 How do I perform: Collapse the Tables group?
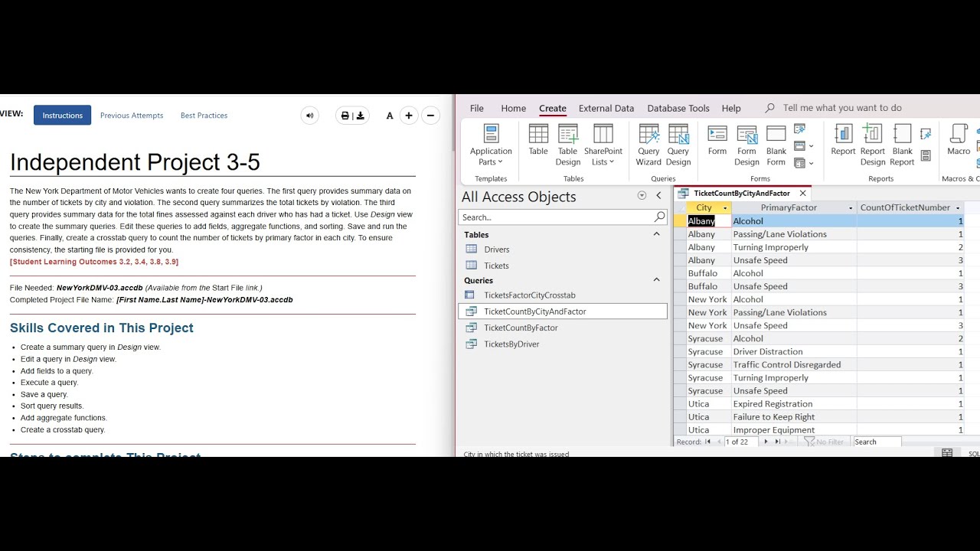coord(656,234)
